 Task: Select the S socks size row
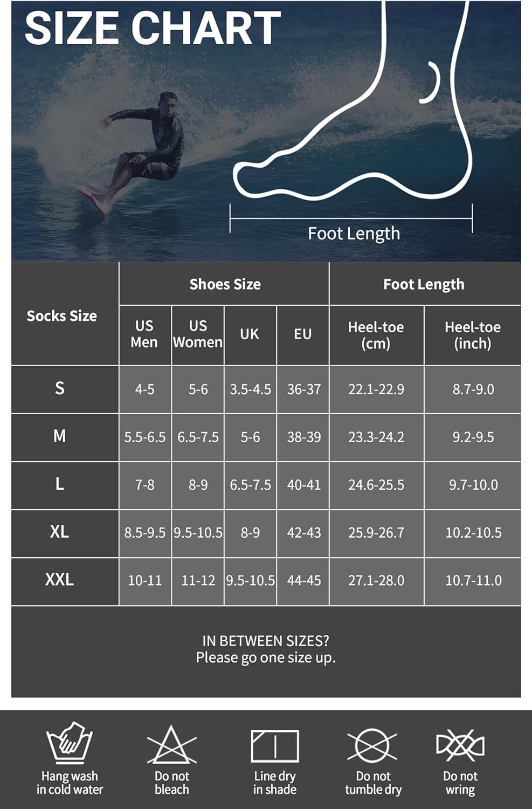60,388
